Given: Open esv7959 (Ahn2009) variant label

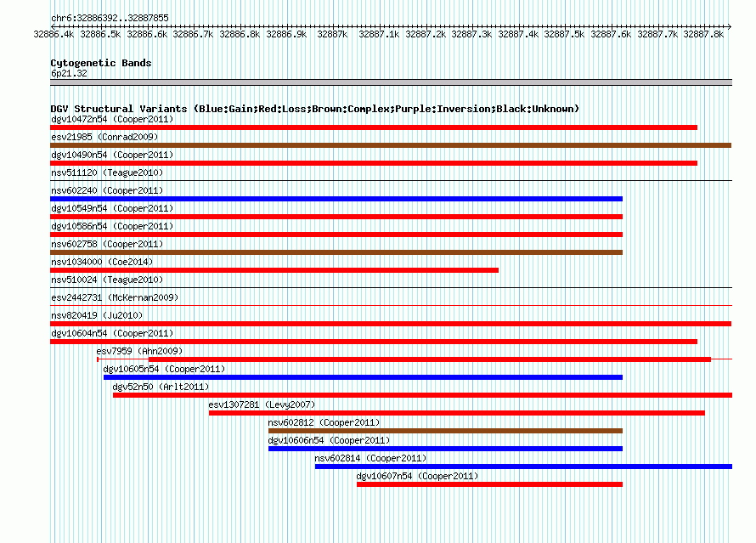Looking at the screenshot, I should click(x=139, y=351).
